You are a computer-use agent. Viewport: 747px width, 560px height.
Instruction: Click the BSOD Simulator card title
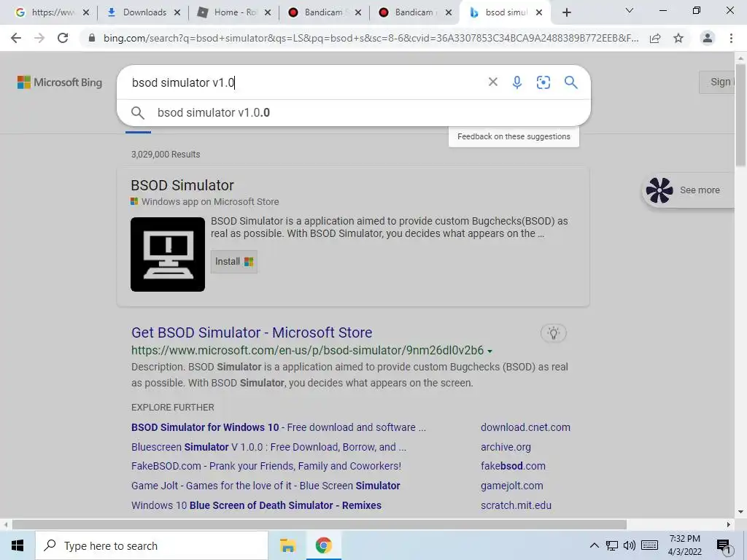point(182,185)
